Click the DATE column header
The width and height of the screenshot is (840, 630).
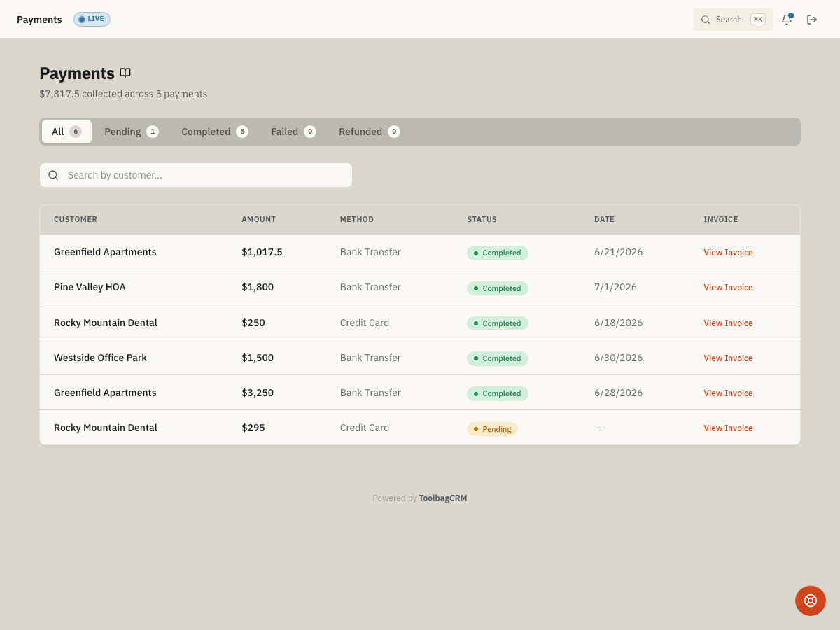coord(604,219)
